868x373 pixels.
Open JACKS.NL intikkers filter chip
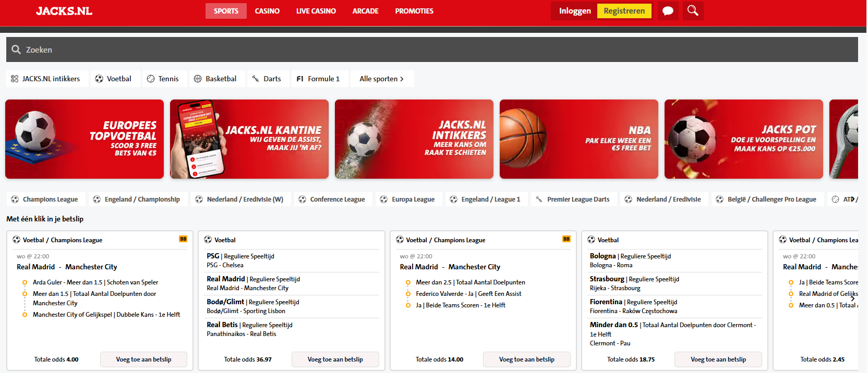coord(46,79)
